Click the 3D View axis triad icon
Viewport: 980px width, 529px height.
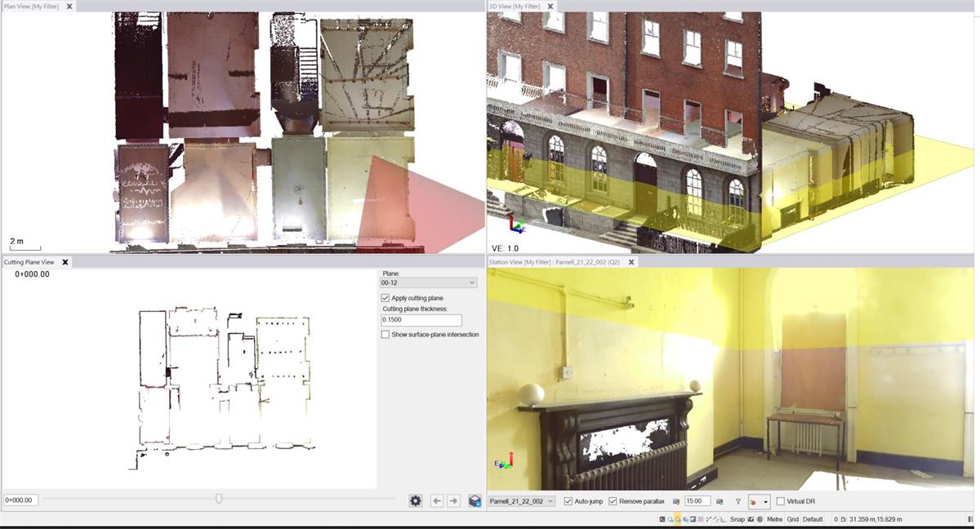pyautogui.click(x=517, y=224)
